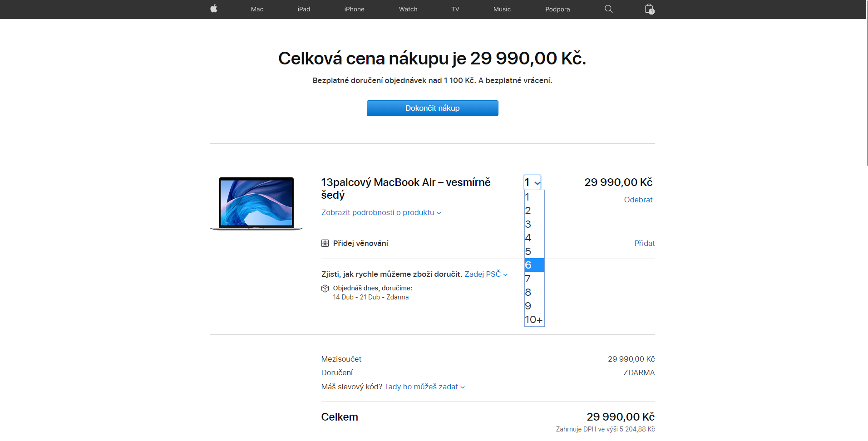Click the Přidat link for gift message
The image size is (868, 441).
644,243
